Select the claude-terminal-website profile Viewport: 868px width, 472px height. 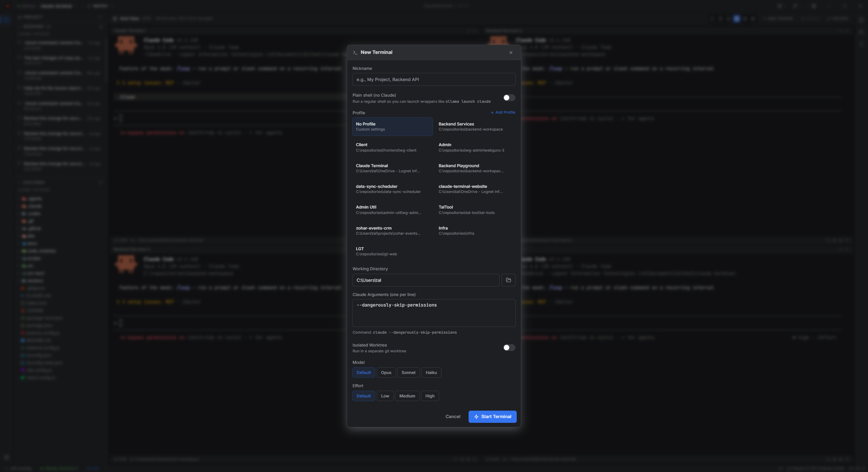475,189
